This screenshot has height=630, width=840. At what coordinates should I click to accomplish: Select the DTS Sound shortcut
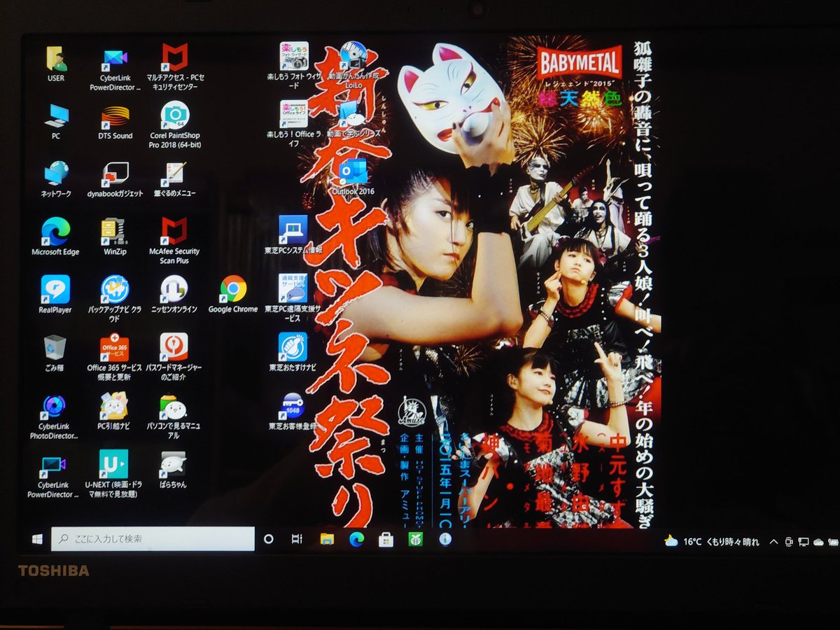coord(115,122)
